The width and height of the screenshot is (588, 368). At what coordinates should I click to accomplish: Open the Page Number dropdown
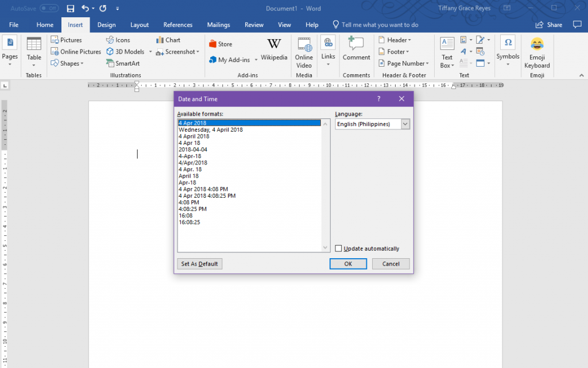[x=404, y=63]
